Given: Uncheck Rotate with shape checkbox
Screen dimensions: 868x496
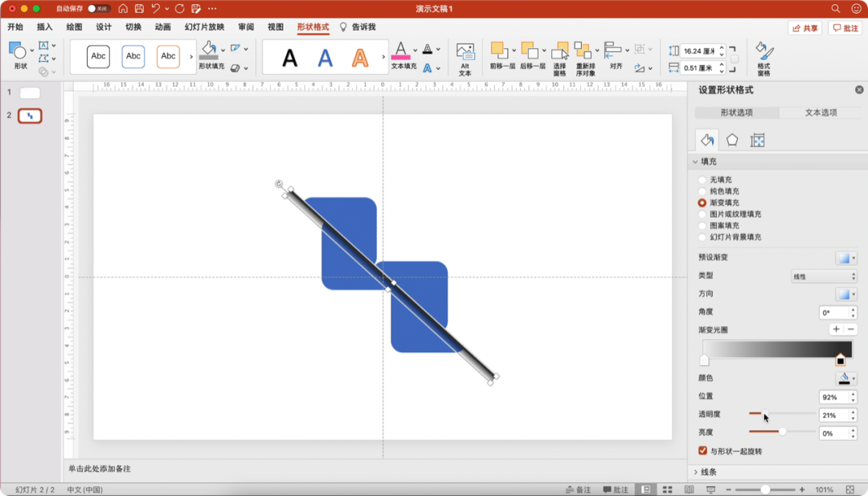Looking at the screenshot, I should (x=702, y=451).
